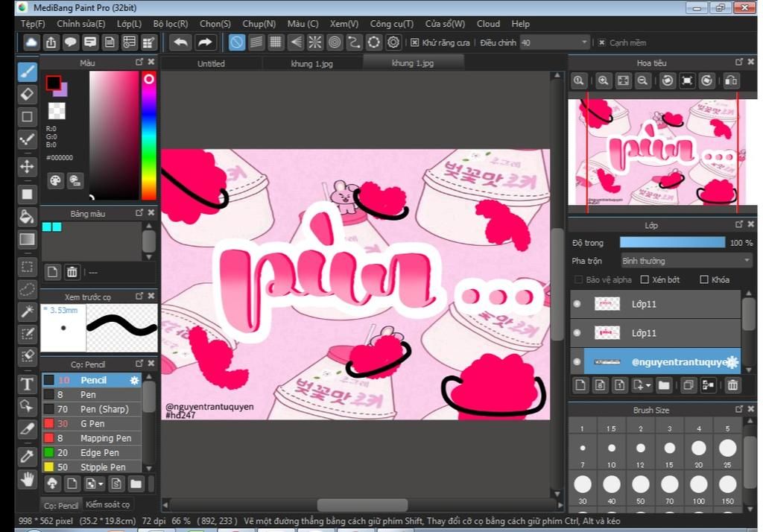Toggle the Khử răng cưa checkbox
This screenshot has width=763, height=532.
click(x=414, y=42)
